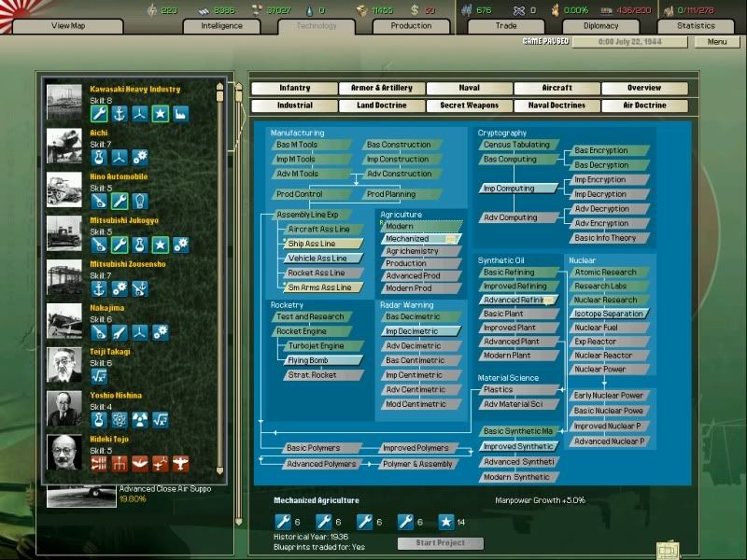Open the game Menu button

[717, 42]
